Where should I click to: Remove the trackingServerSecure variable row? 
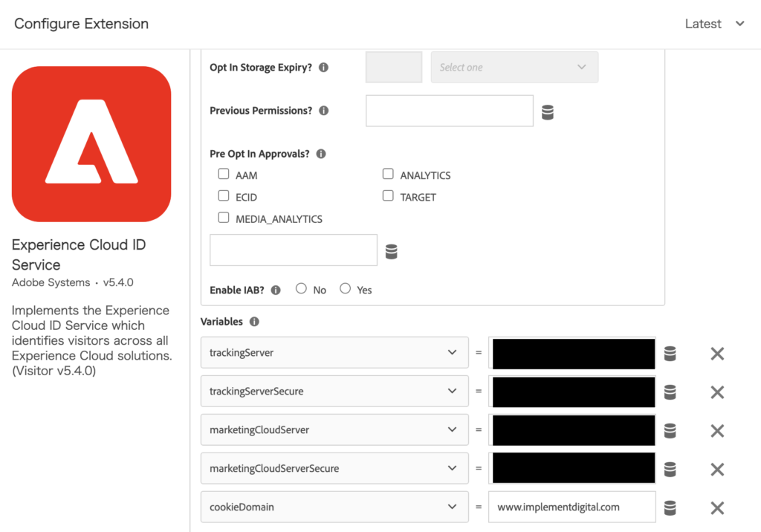(716, 392)
